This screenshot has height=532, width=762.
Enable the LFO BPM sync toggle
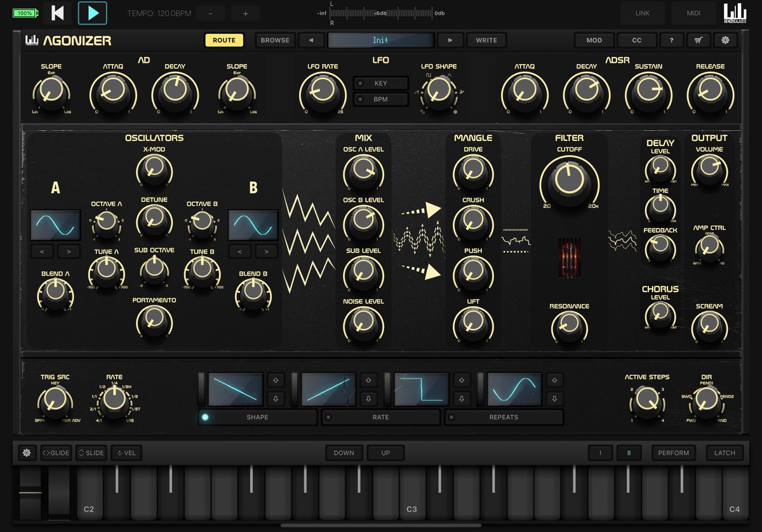380,99
